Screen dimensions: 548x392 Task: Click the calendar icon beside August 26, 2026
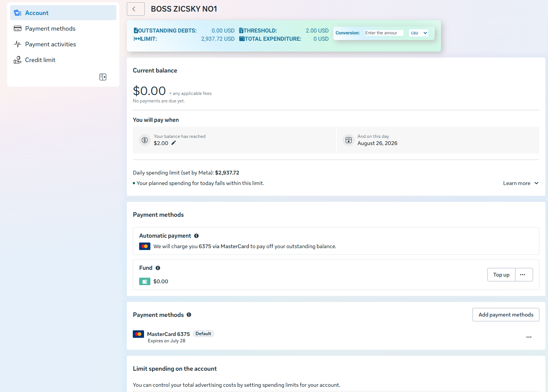click(x=349, y=140)
